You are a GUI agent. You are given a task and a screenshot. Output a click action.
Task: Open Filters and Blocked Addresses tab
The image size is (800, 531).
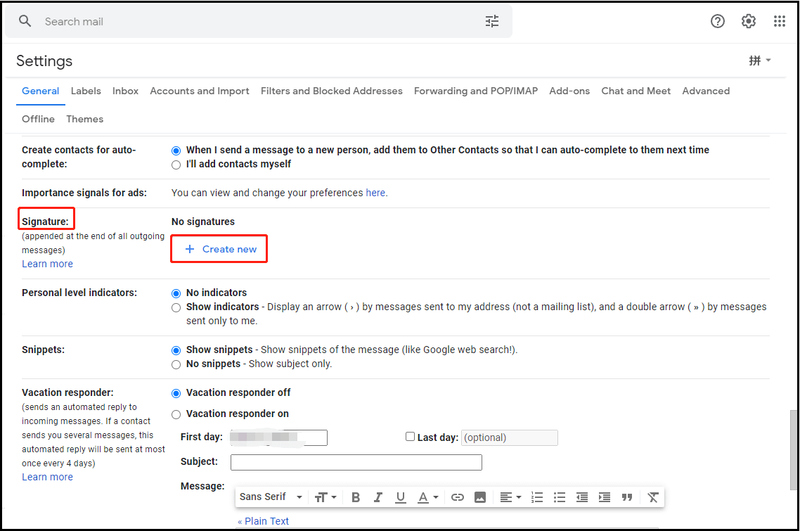click(x=331, y=91)
